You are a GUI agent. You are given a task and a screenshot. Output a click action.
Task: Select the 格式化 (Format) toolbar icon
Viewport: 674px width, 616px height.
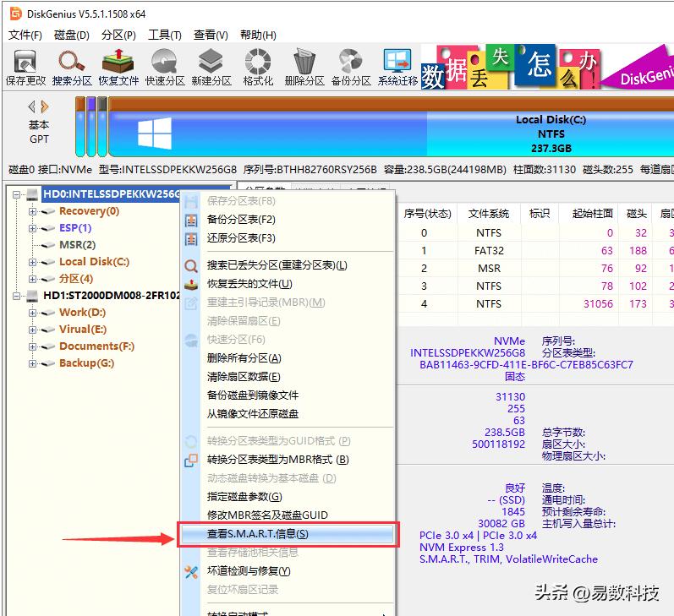click(258, 68)
